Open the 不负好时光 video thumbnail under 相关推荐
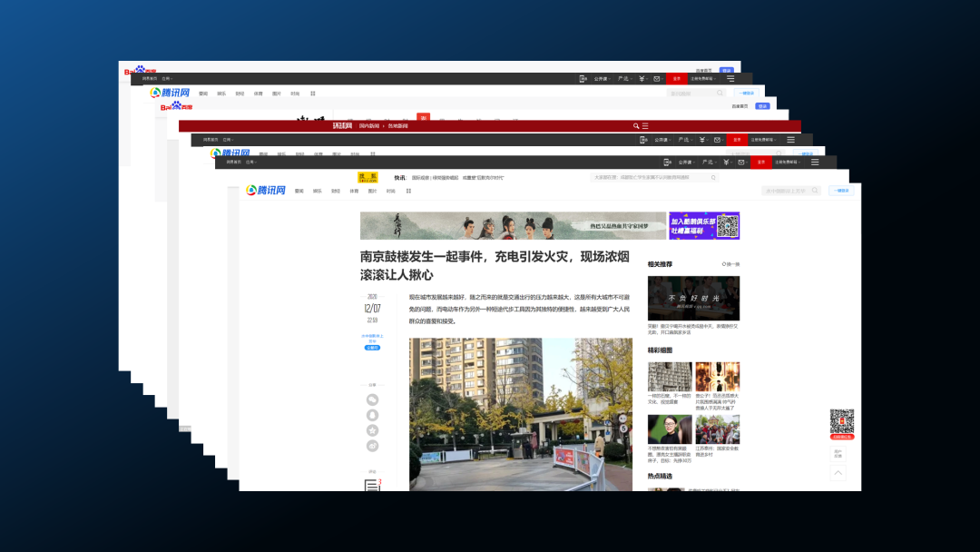The height and width of the screenshot is (552, 980). click(x=692, y=298)
